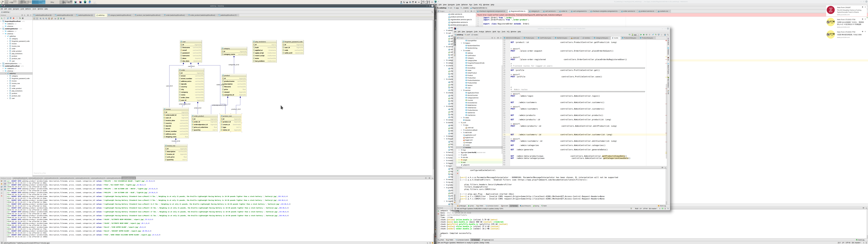Expand webshop@Jenkins data source node
This screenshot has height=244, width=868.
tap(1, 64)
